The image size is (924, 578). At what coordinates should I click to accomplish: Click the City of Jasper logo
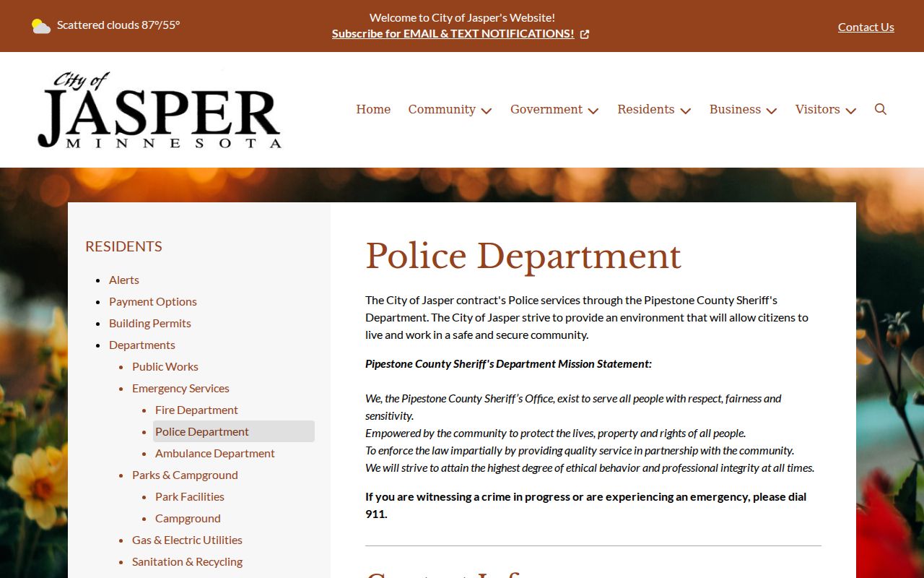click(160, 110)
